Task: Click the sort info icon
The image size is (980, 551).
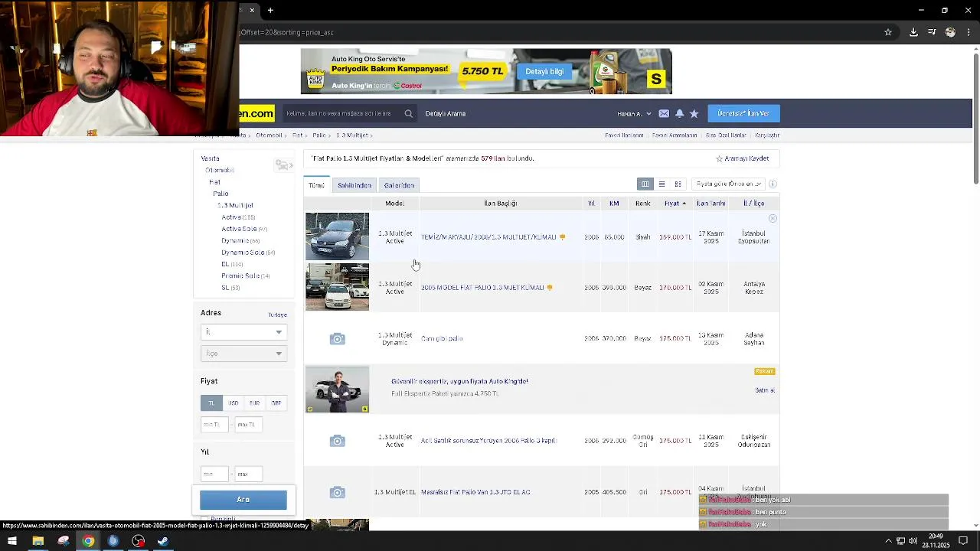Action: pyautogui.click(x=773, y=184)
